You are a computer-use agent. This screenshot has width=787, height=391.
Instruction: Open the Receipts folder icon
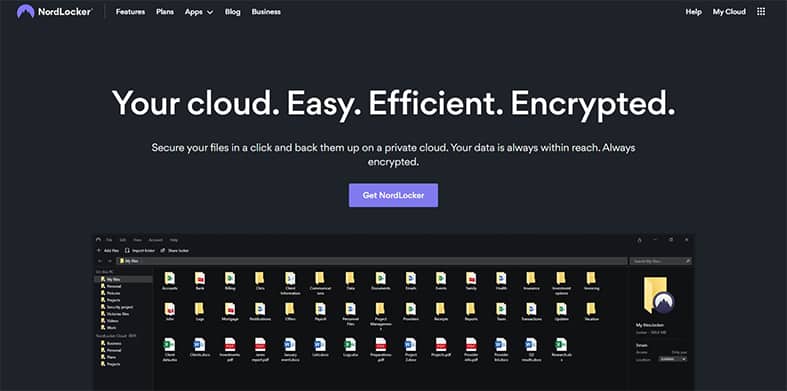tap(441, 309)
